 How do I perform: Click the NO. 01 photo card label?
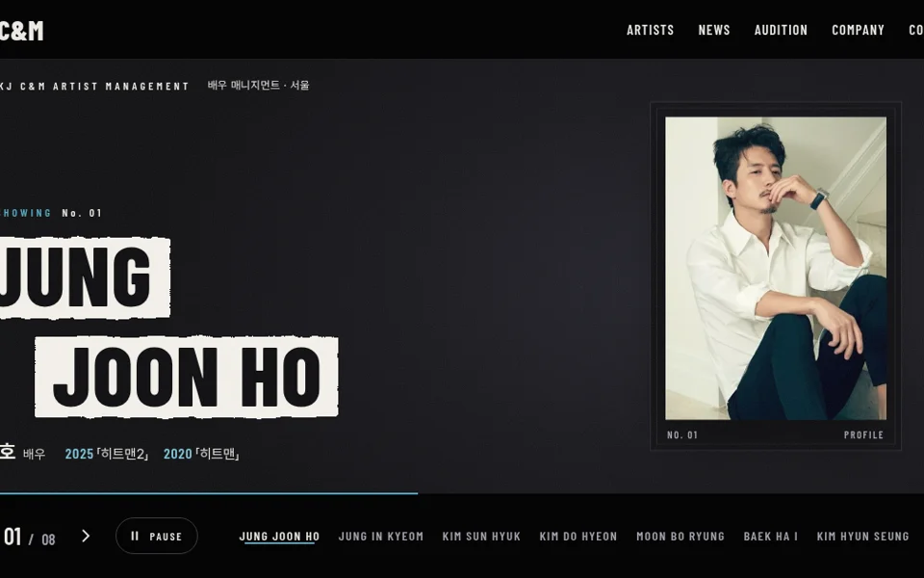(x=682, y=434)
